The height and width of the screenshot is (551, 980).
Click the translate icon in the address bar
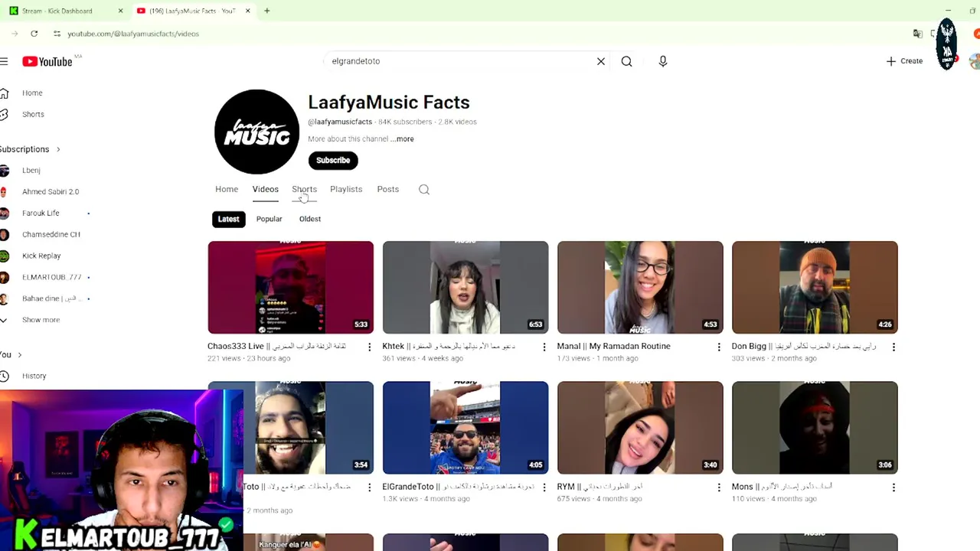(x=917, y=34)
